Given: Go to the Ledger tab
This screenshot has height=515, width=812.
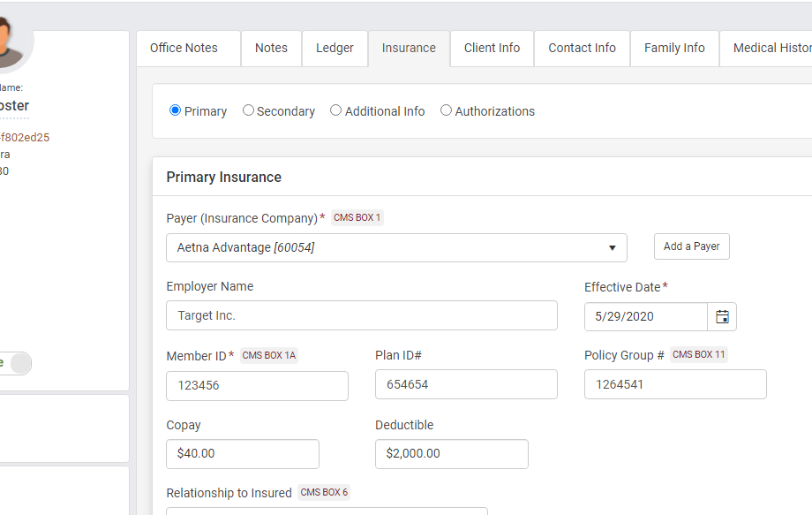Looking at the screenshot, I should pyautogui.click(x=335, y=49).
